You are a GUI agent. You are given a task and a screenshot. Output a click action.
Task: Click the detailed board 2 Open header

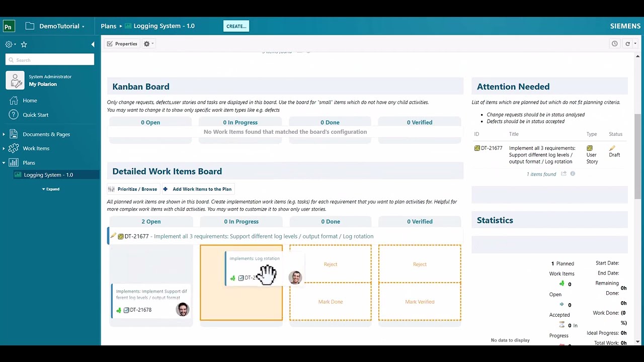click(x=151, y=221)
